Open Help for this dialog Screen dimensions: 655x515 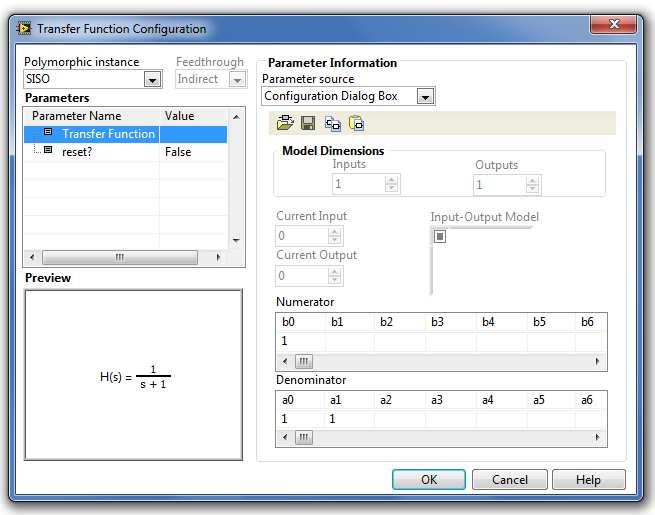pos(589,479)
